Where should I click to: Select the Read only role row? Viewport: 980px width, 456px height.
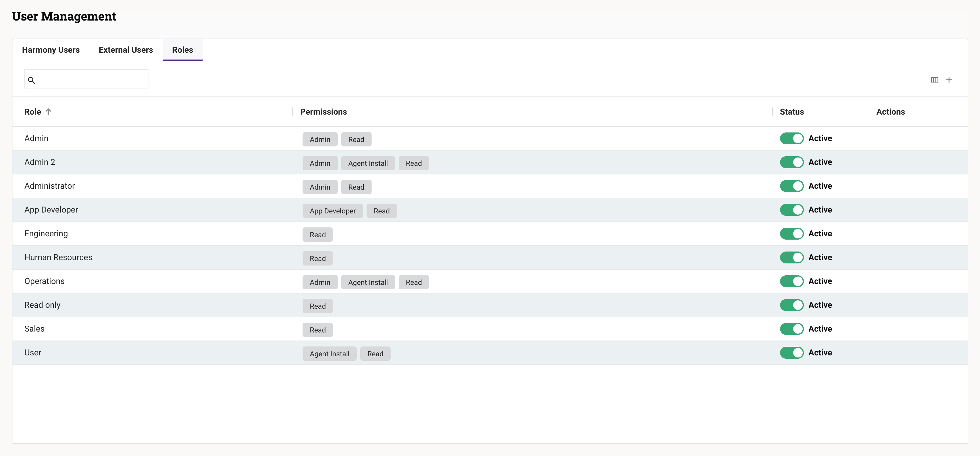[x=42, y=305]
